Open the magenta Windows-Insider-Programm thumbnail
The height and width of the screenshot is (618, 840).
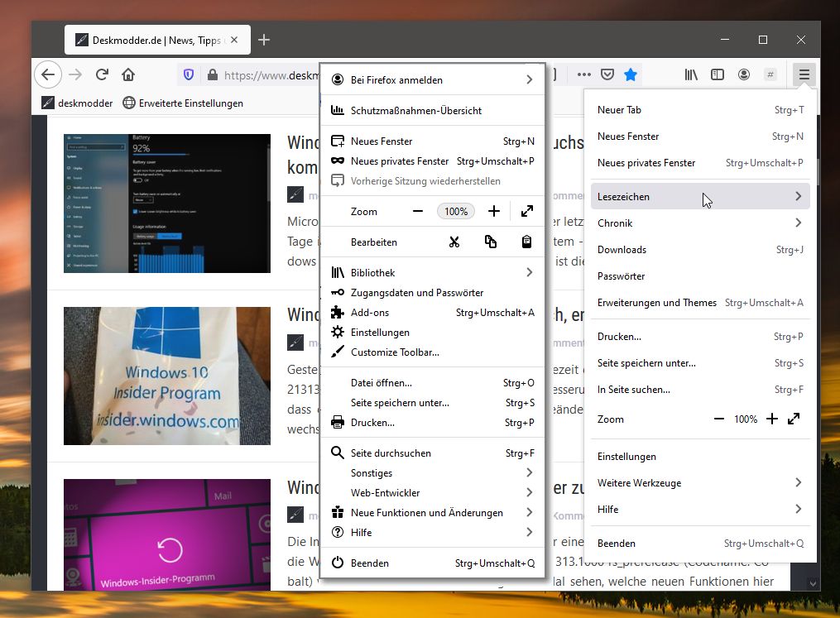click(x=167, y=534)
